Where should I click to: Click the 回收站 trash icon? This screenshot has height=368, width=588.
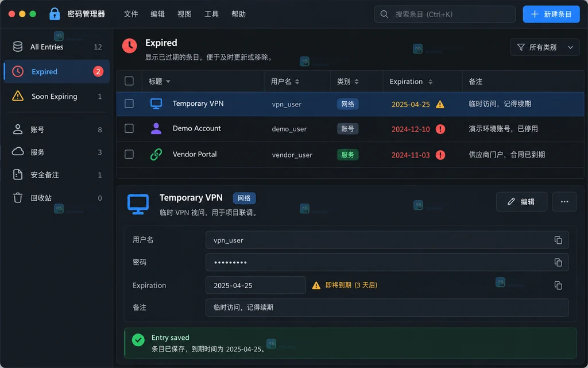[x=18, y=198]
